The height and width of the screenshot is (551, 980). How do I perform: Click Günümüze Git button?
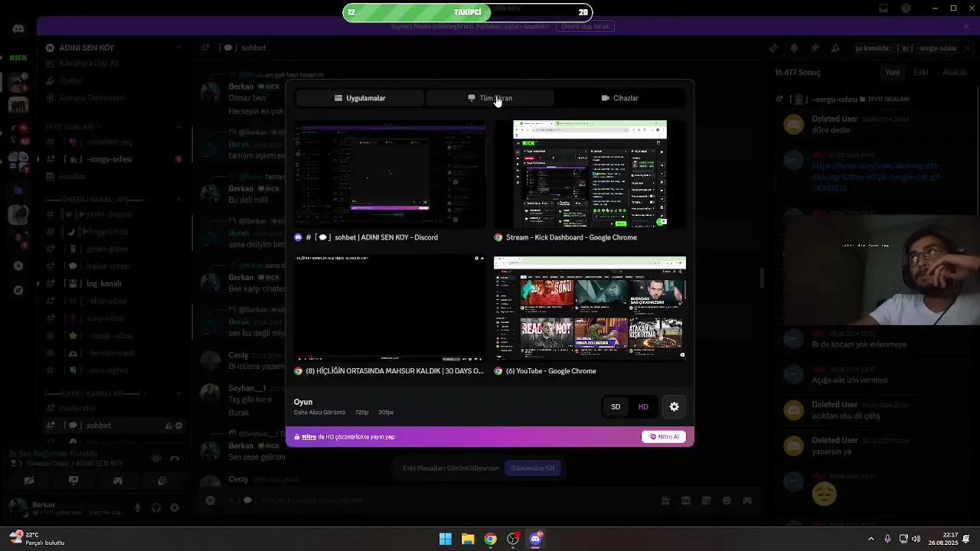[x=533, y=468]
